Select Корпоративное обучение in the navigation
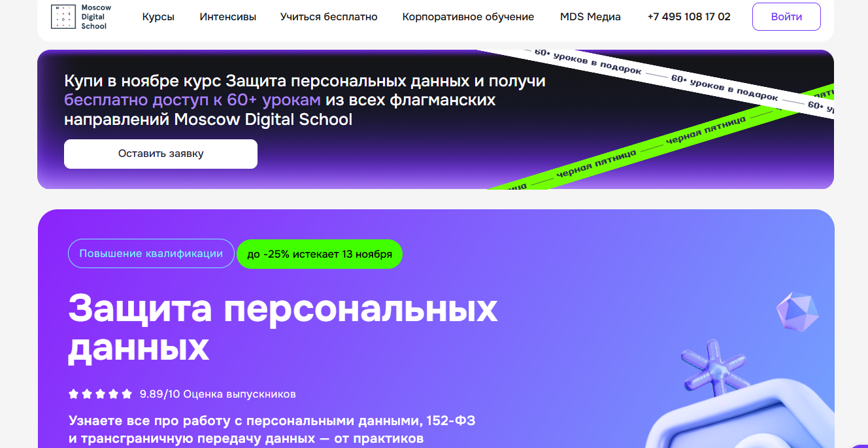868x448 pixels. point(468,17)
